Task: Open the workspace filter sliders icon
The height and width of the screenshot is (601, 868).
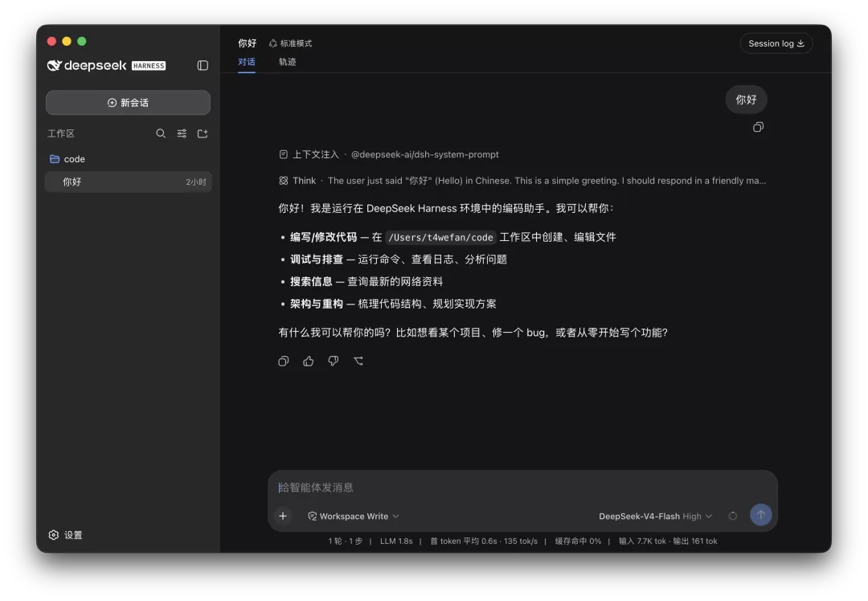Action: click(x=182, y=133)
